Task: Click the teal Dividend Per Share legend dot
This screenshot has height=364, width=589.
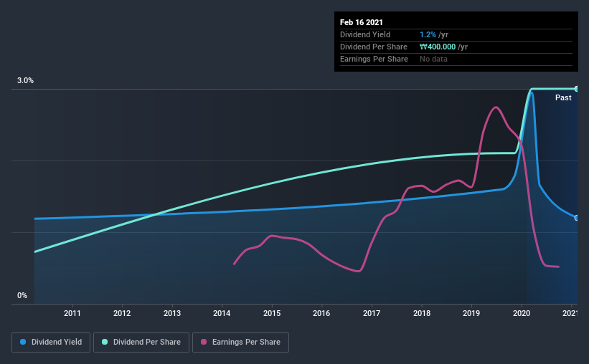Action: [x=105, y=342]
